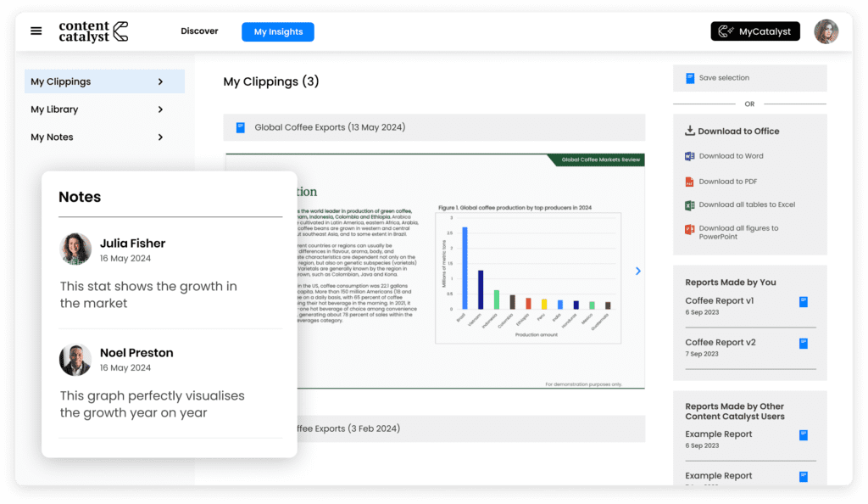Switch to the Discover tab
This screenshot has height=504, width=868.
pyautogui.click(x=199, y=31)
